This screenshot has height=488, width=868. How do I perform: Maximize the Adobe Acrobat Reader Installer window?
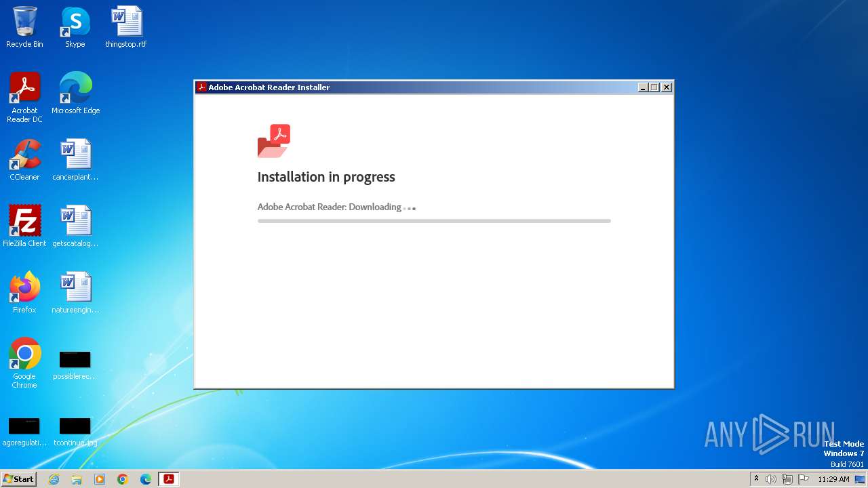pos(654,87)
